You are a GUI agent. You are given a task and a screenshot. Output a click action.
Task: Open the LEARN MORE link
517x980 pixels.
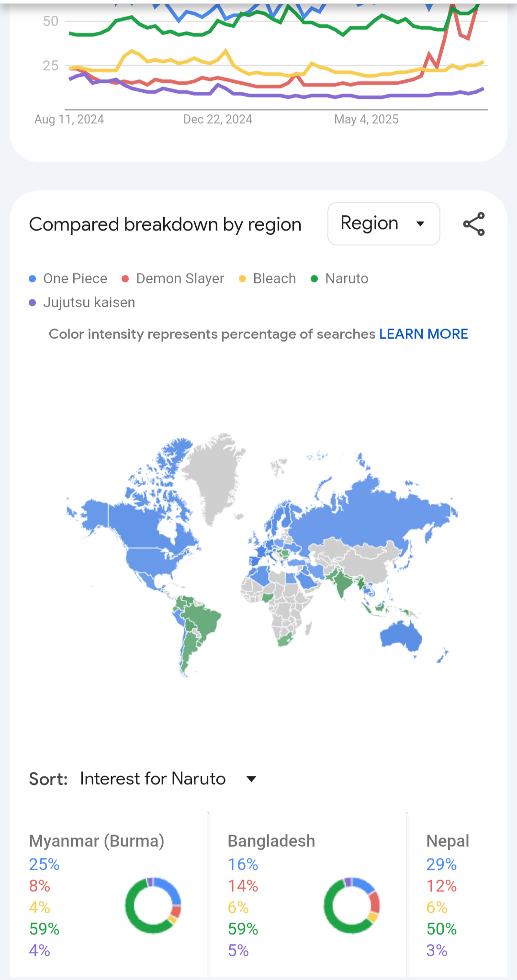tap(424, 334)
